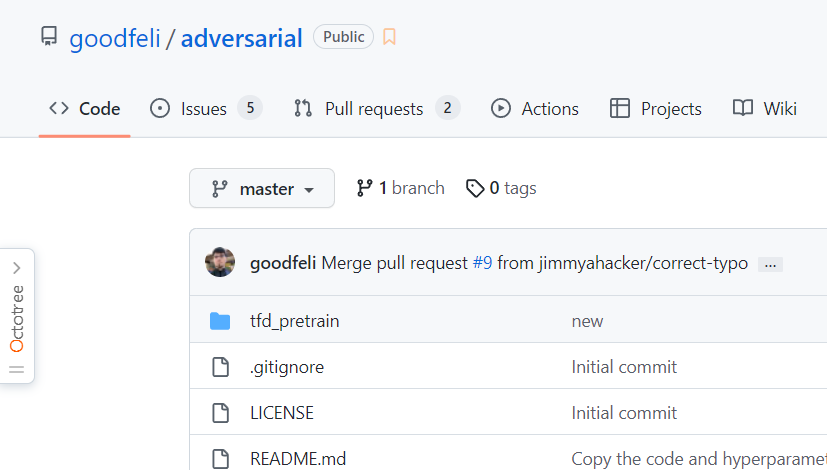This screenshot has width=827, height=470.
Task: Open the master branch dropdown
Action: [262, 188]
